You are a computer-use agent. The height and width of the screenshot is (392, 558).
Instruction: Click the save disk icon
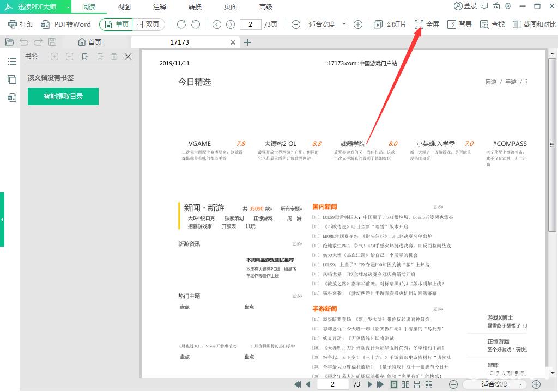(x=52, y=42)
